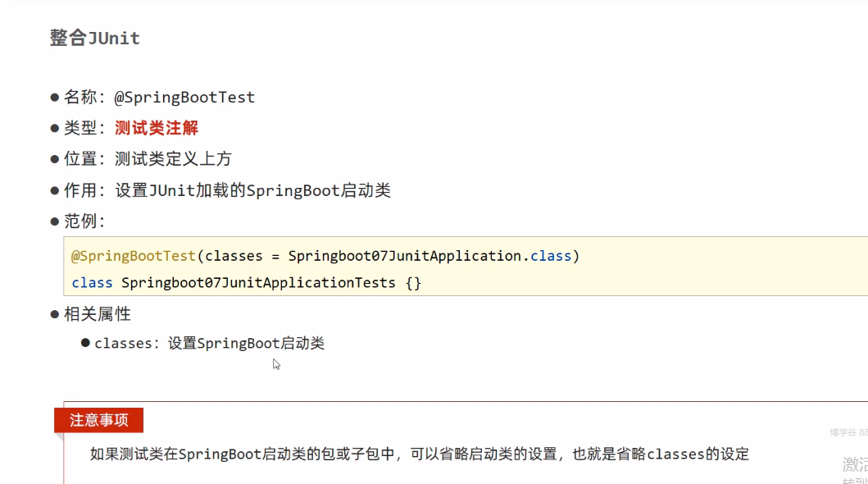Select the @SpringBootTest name text

coord(184,98)
